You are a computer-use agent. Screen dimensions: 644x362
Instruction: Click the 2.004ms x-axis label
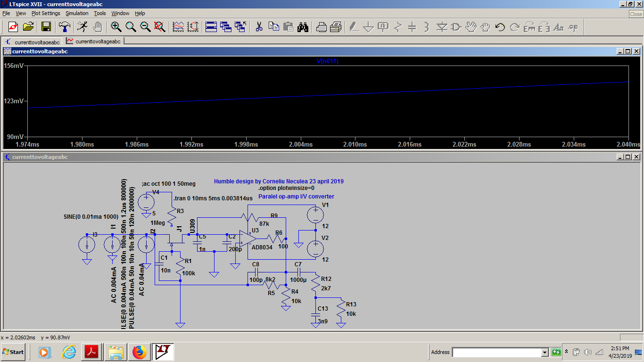point(300,144)
